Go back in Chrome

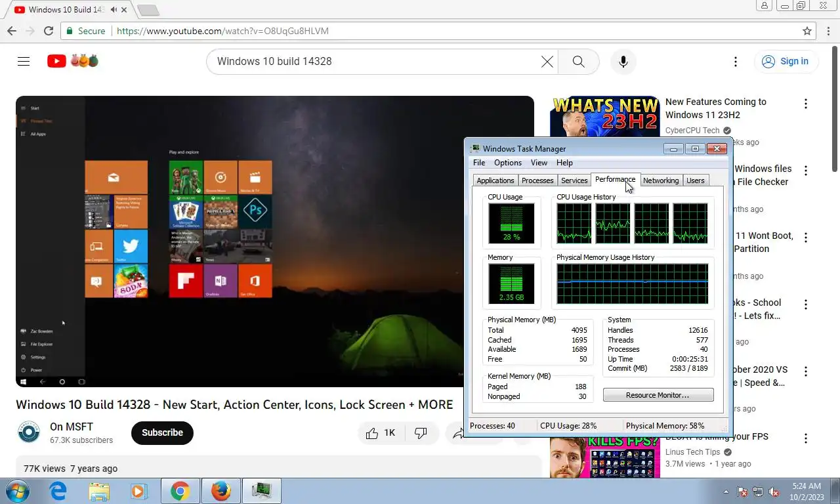click(12, 31)
